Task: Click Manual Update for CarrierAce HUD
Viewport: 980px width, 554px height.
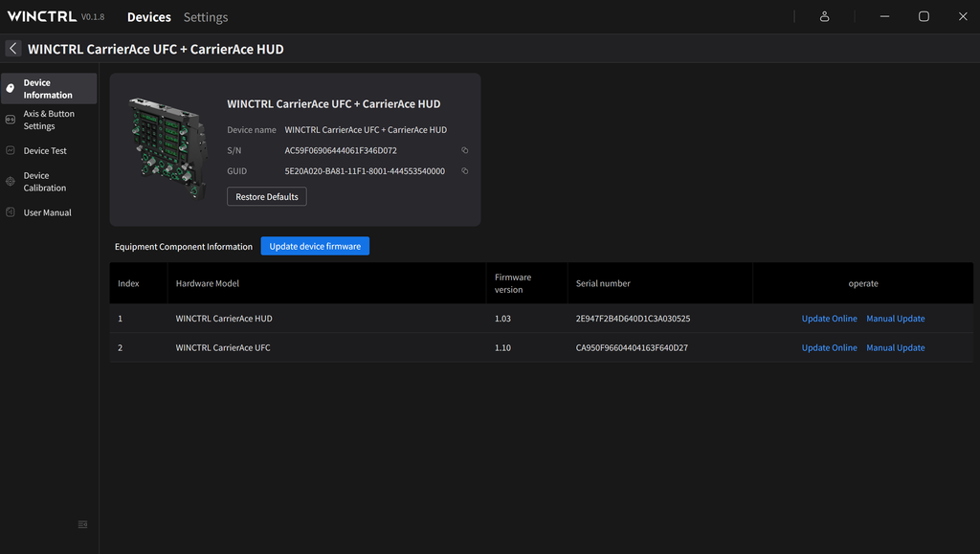Action: (896, 319)
